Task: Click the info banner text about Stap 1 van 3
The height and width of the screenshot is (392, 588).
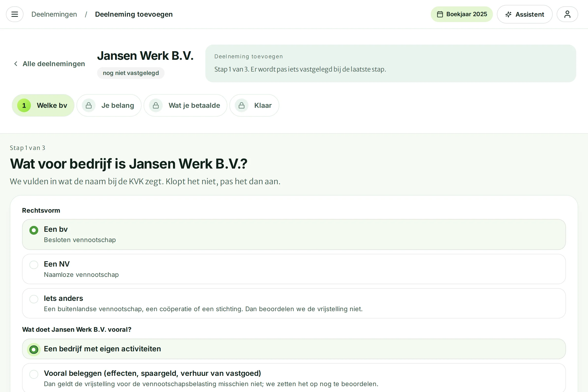Action: coord(300,69)
